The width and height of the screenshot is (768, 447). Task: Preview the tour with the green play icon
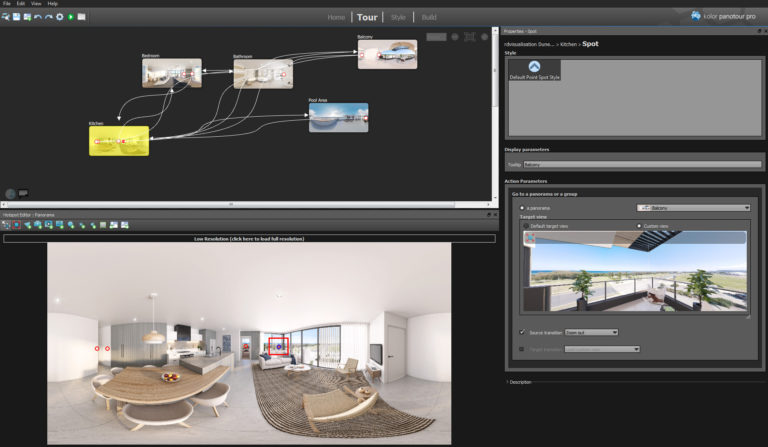[x=71, y=17]
